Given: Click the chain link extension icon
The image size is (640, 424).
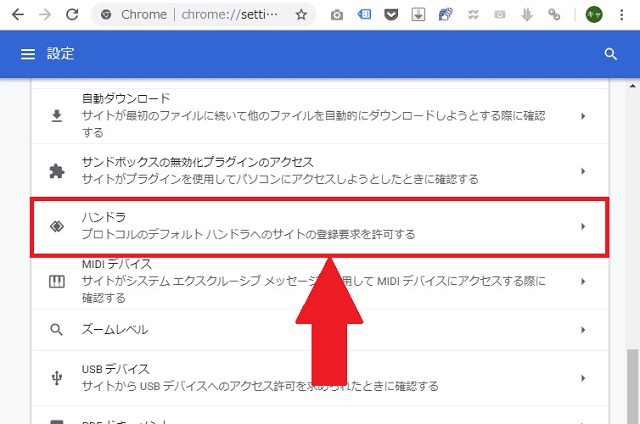Looking at the screenshot, I should click(554, 15).
